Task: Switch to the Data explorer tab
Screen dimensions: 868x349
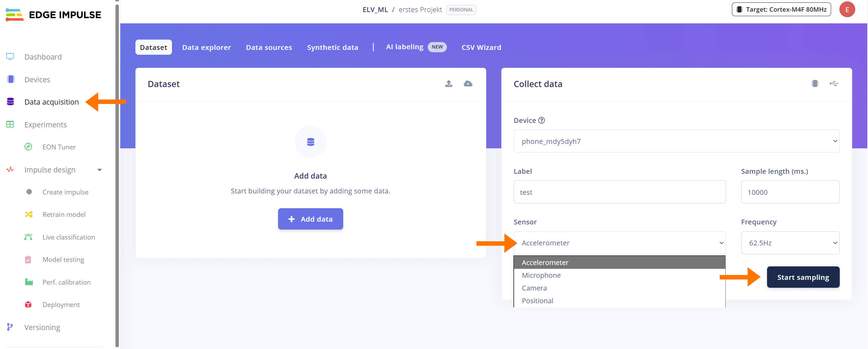Action: [206, 47]
